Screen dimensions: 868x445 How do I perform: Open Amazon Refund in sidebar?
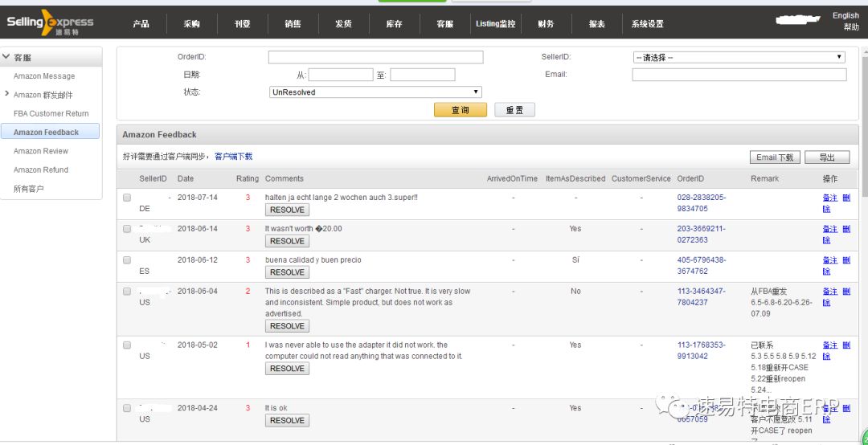[x=41, y=170]
